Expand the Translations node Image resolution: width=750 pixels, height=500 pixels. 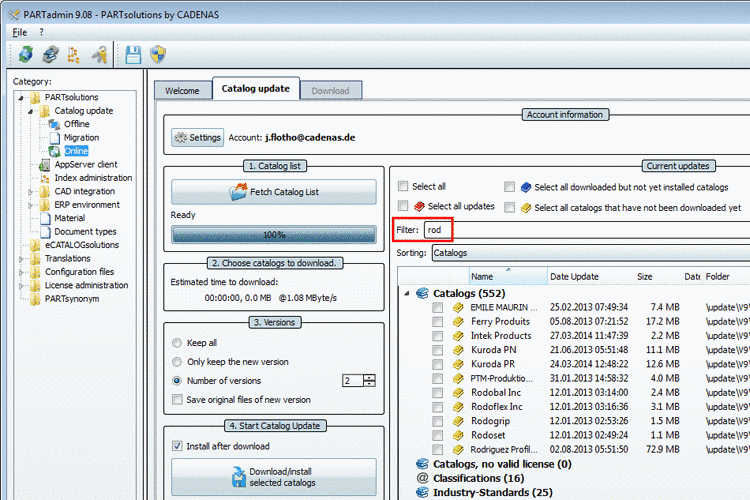click(x=21, y=259)
